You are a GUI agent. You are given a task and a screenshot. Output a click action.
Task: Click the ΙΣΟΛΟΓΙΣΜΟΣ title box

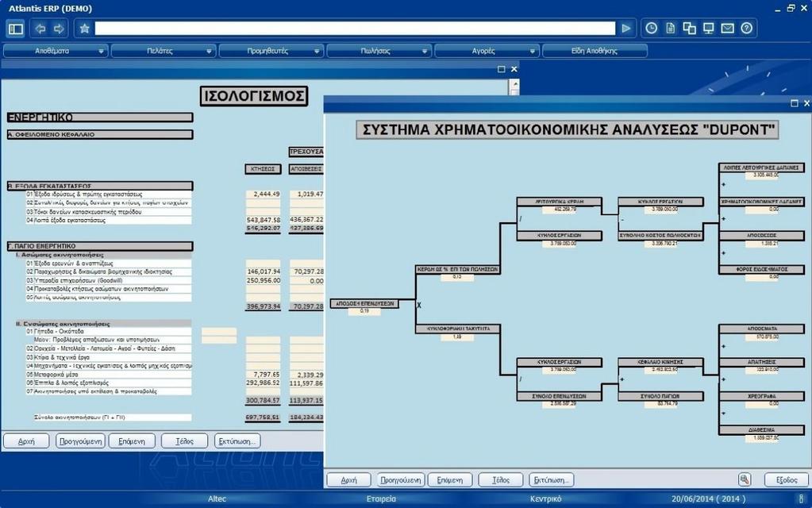[x=254, y=96]
